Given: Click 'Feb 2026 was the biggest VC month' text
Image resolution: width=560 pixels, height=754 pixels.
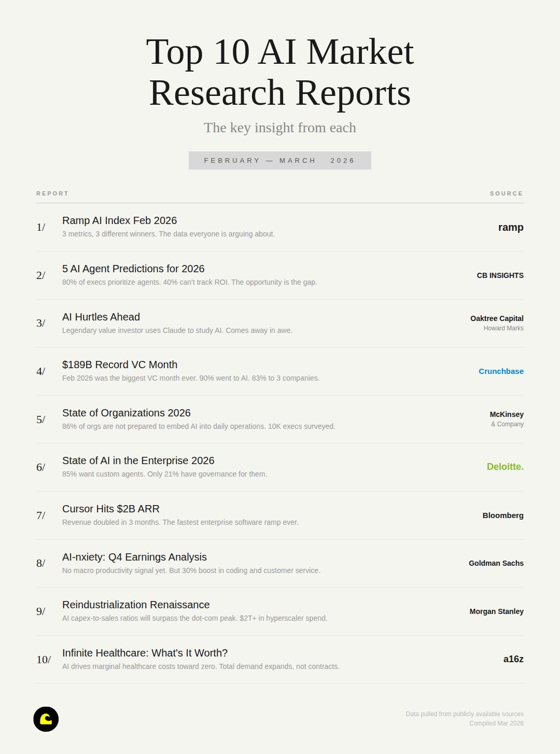Looking at the screenshot, I should coord(191,378).
